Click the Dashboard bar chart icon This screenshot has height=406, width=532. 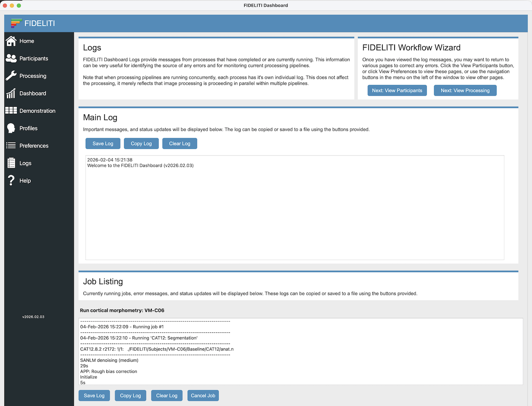click(11, 93)
